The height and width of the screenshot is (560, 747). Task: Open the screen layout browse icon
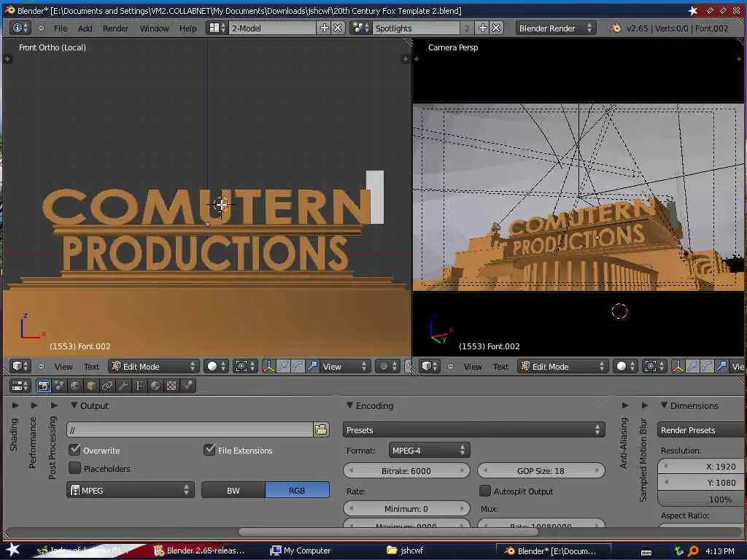pyautogui.click(x=217, y=28)
